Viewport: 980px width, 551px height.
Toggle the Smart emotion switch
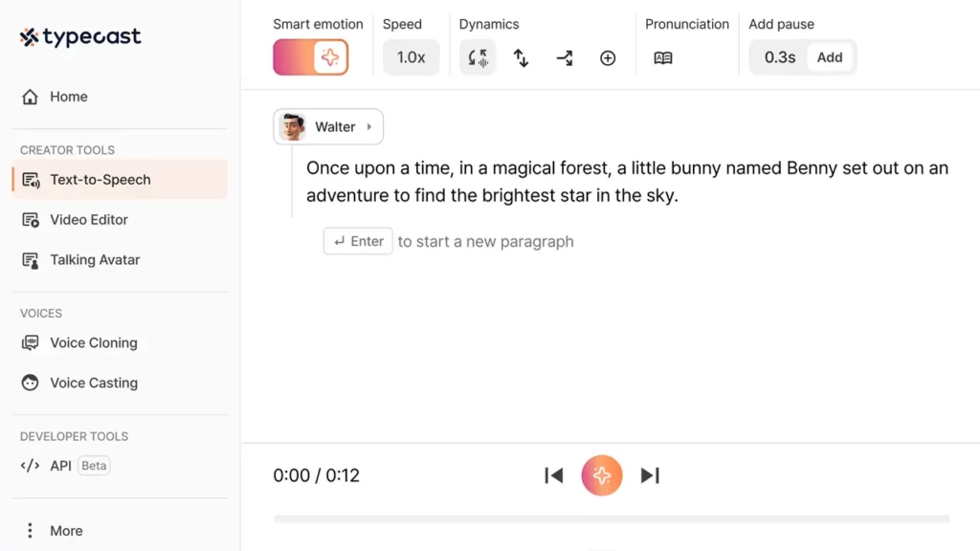tap(311, 57)
